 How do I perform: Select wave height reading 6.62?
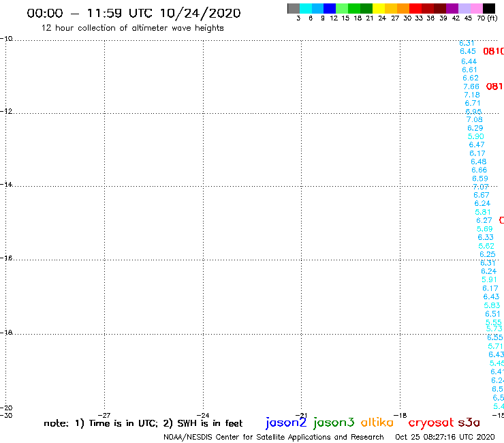pyautogui.click(x=471, y=78)
